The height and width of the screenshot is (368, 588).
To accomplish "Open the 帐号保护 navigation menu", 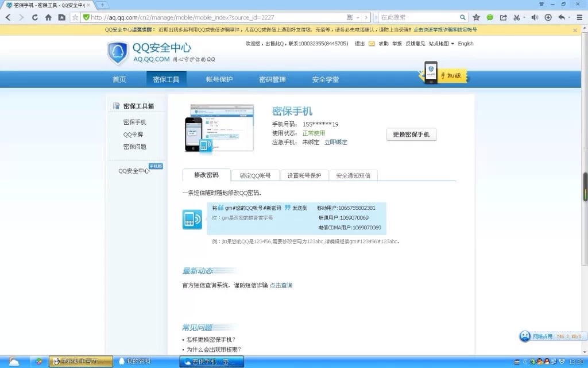I will pyautogui.click(x=219, y=79).
